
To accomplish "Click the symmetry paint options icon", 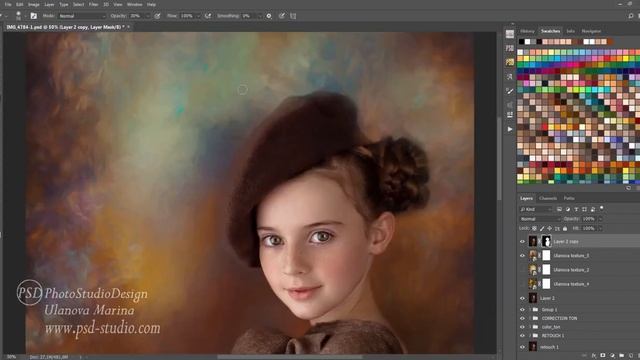I will 293,16.
